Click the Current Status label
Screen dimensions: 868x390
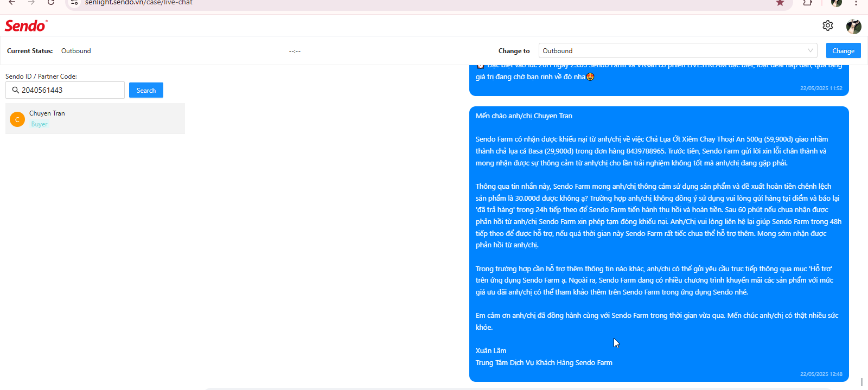[30, 51]
